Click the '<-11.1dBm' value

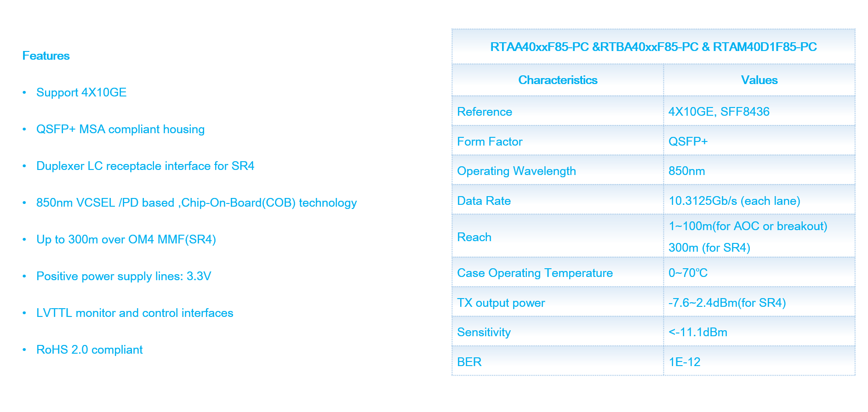(698, 332)
